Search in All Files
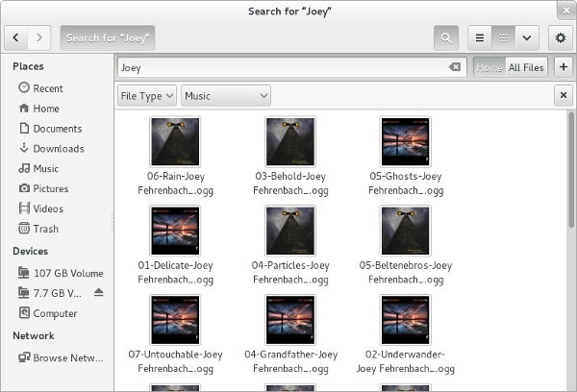577x392 pixels. point(526,67)
